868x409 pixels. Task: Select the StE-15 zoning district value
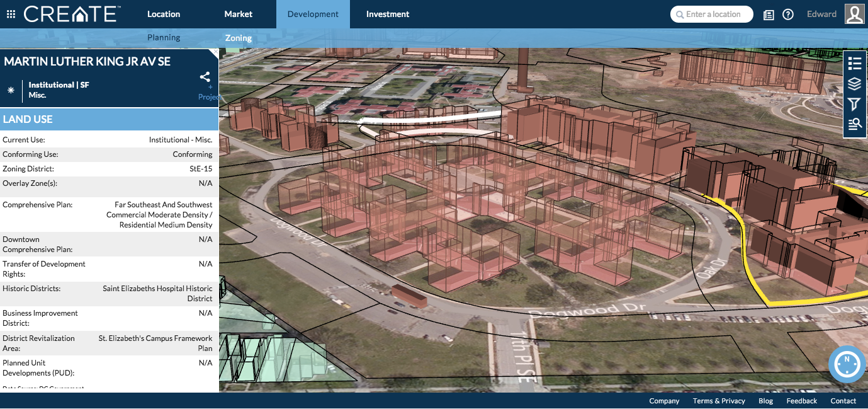pyautogui.click(x=201, y=169)
